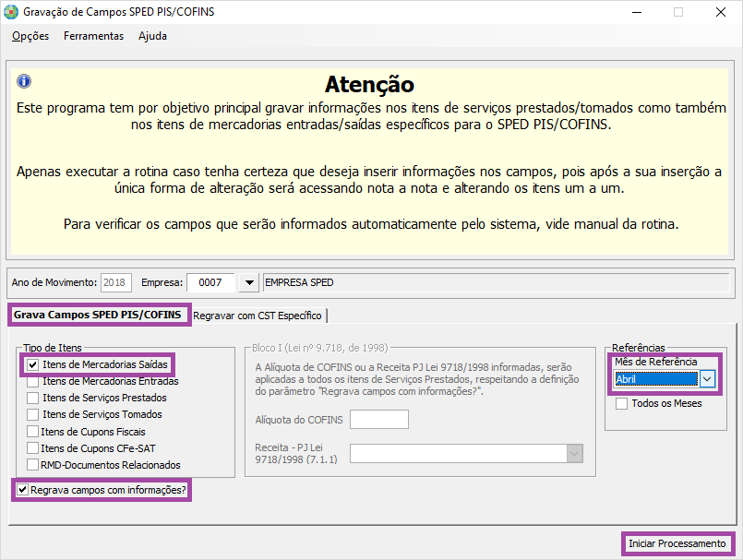Viewport: 743px width, 560px height.
Task: Click the application icon in the title bar
Action: pyautogui.click(x=11, y=12)
